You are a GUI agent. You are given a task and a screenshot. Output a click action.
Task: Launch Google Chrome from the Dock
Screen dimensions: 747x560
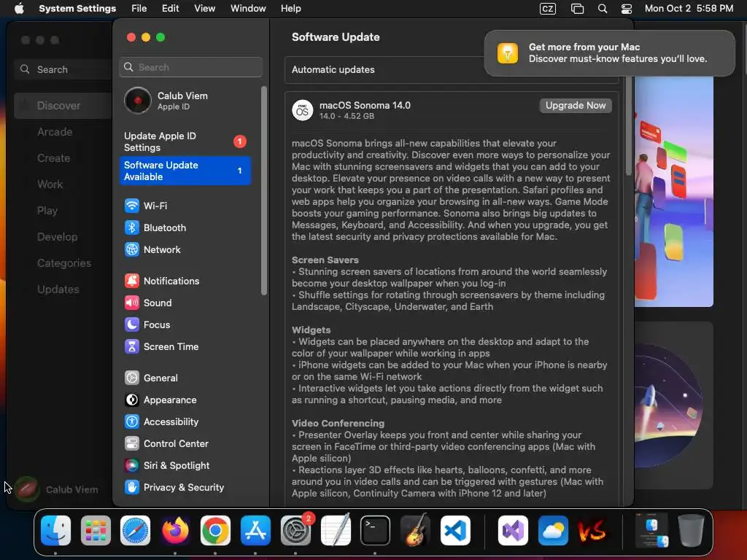[x=215, y=531]
